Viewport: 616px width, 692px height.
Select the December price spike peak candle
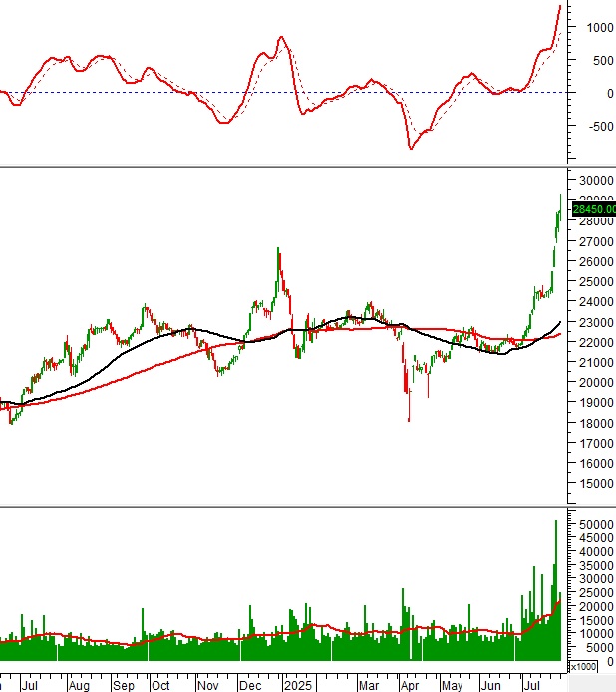tap(277, 251)
